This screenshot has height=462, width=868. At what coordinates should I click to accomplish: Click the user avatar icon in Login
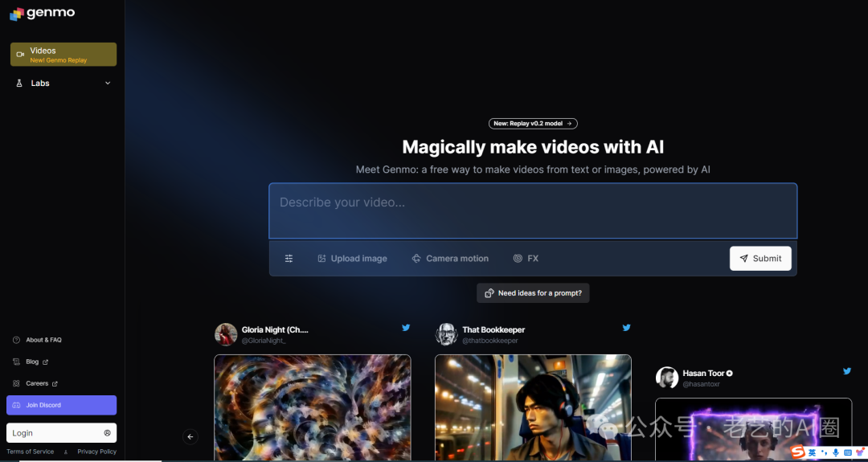108,433
